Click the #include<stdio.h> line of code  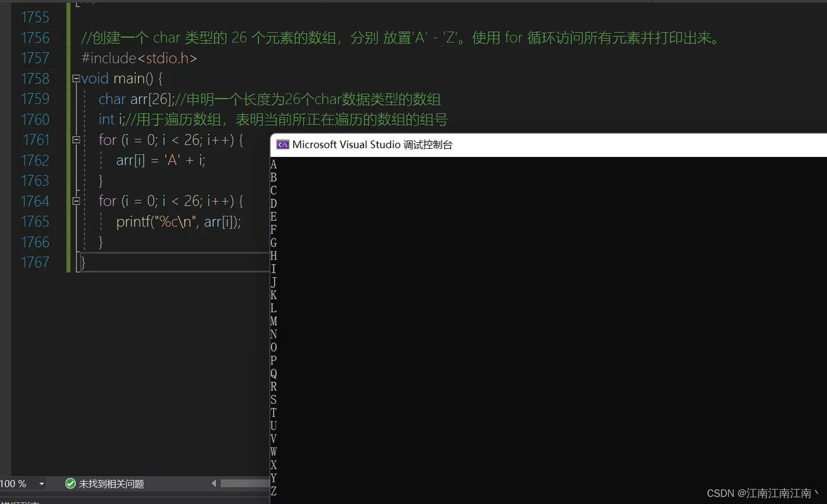[x=139, y=58]
